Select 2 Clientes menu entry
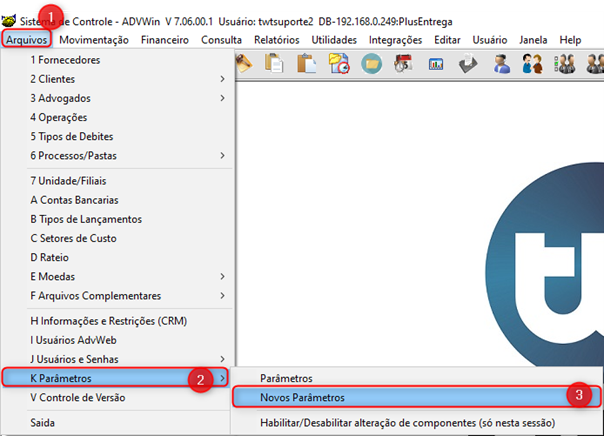The height and width of the screenshot is (436, 604). tap(117, 79)
